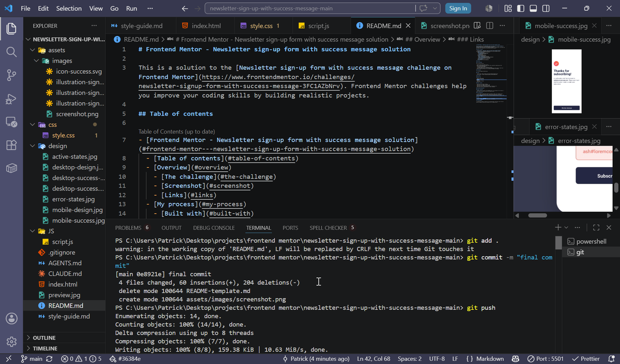Close the terminal panel
The image size is (620, 364).
click(x=609, y=228)
